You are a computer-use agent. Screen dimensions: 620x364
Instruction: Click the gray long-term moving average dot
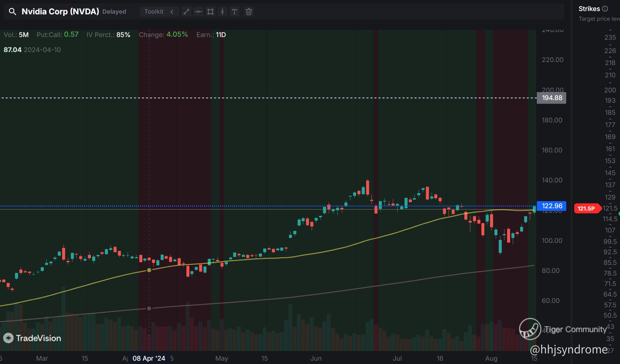149,308
